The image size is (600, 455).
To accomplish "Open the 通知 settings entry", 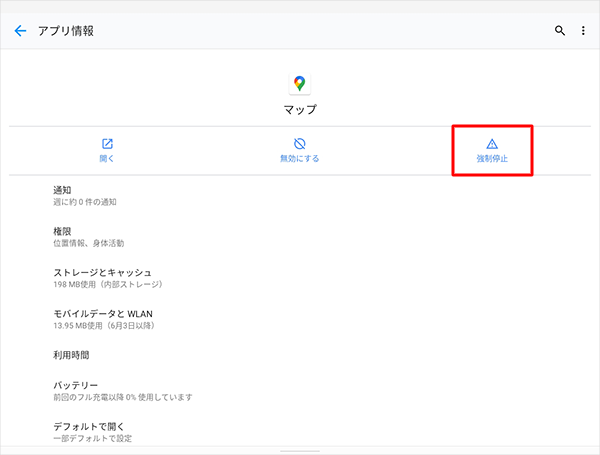I will tap(85, 195).
